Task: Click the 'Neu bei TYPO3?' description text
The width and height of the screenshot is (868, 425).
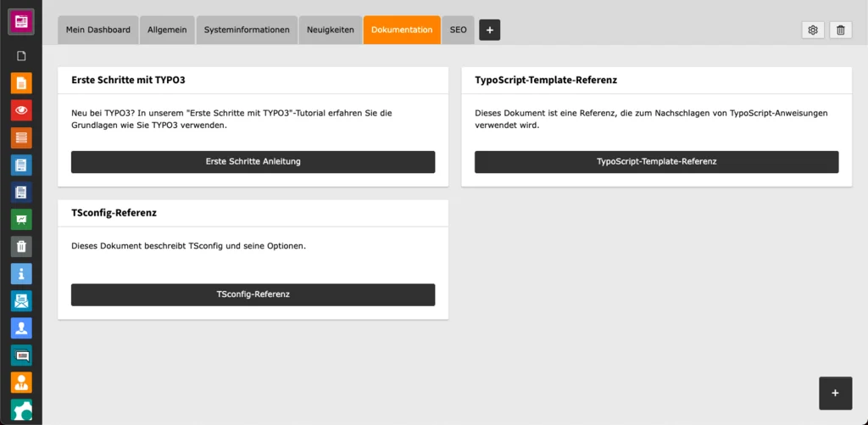Action: (x=232, y=119)
